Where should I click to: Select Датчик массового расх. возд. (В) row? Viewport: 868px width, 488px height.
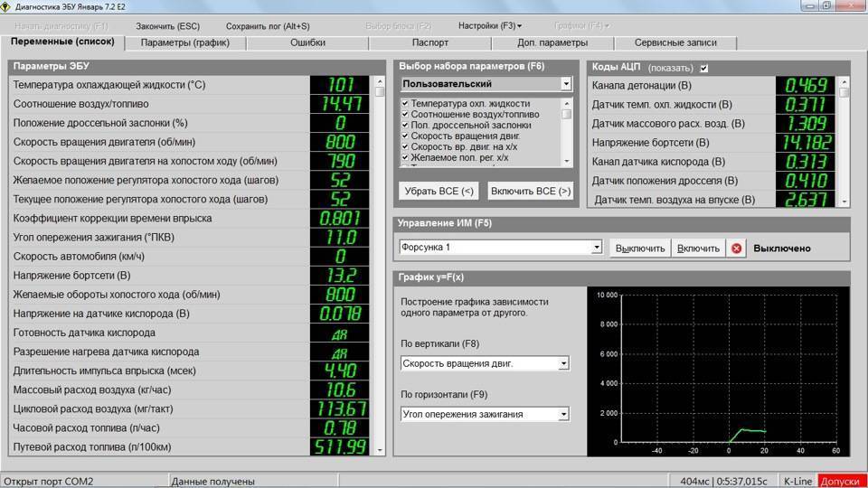[x=712, y=124]
